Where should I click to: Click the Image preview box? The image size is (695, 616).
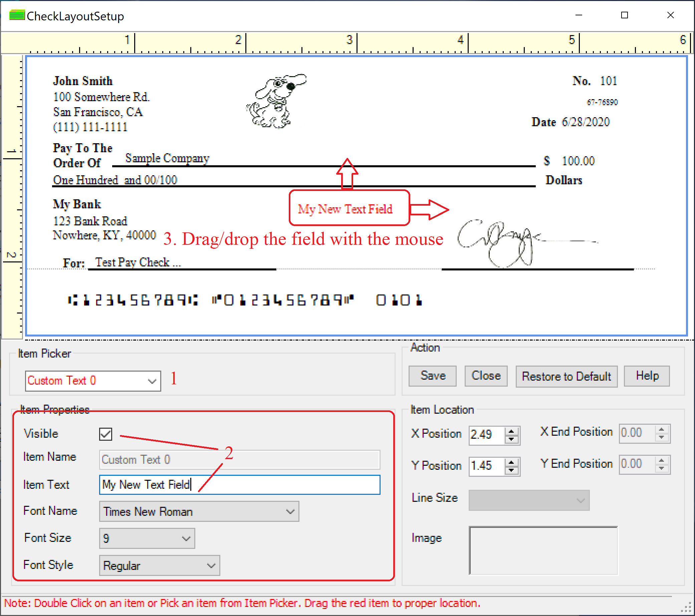coord(543,550)
